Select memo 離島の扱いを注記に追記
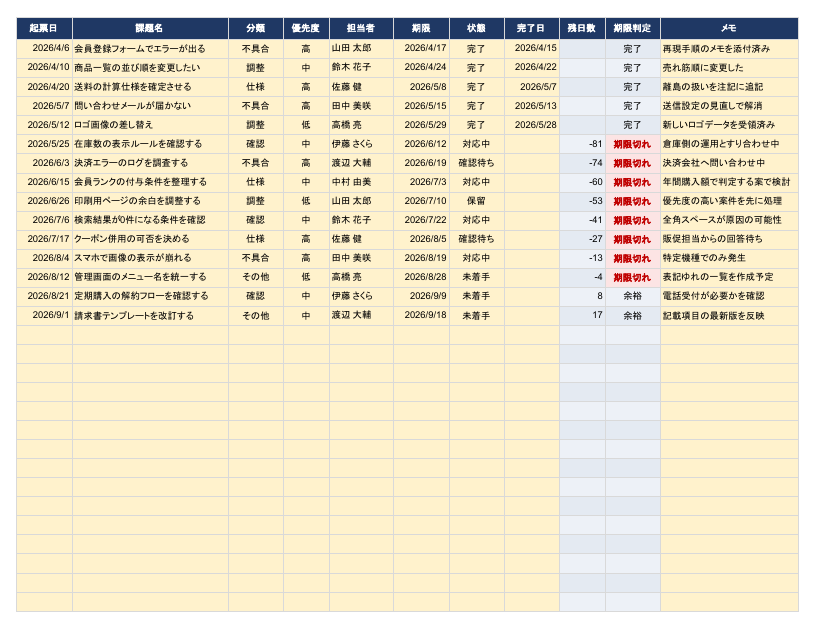The width and height of the screenshot is (815, 628). 729,87
